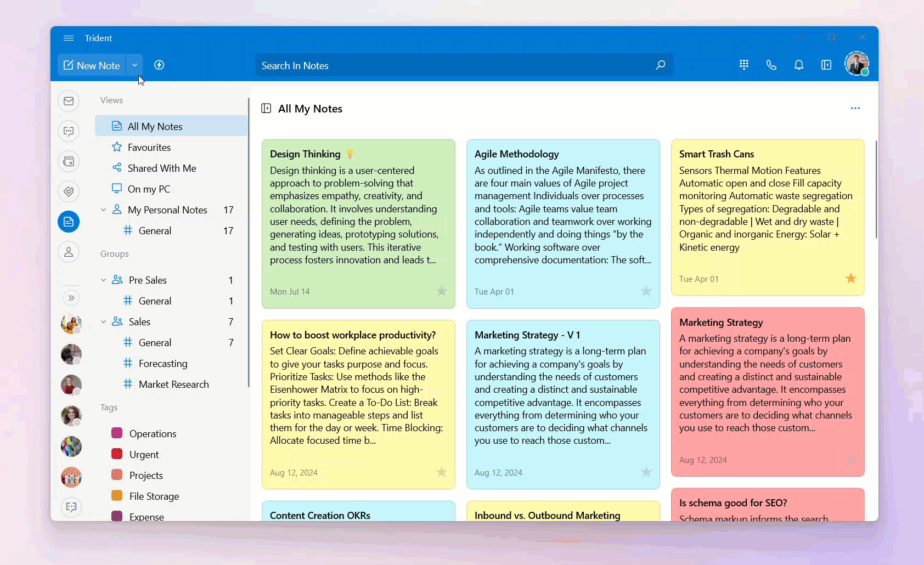Collapse sidebar via icon beside All My Notes
The width and height of the screenshot is (924, 565).
point(266,109)
